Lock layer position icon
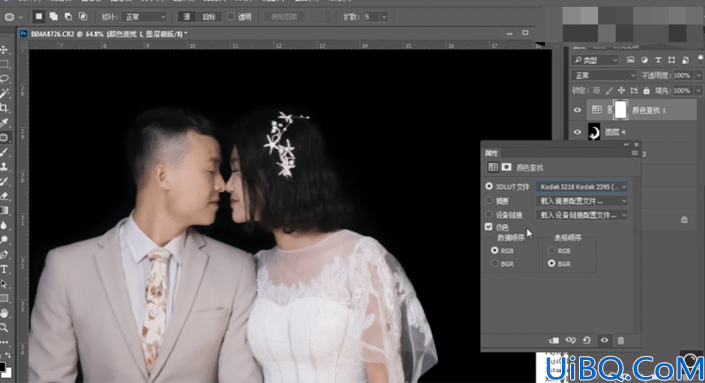The width and height of the screenshot is (705, 383). [621, 90]
